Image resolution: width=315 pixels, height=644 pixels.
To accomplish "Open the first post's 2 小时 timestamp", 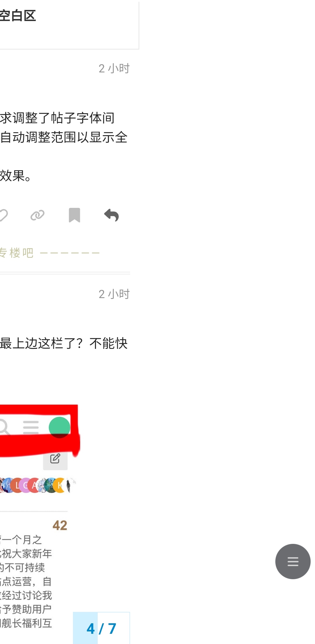I will 114,69.
